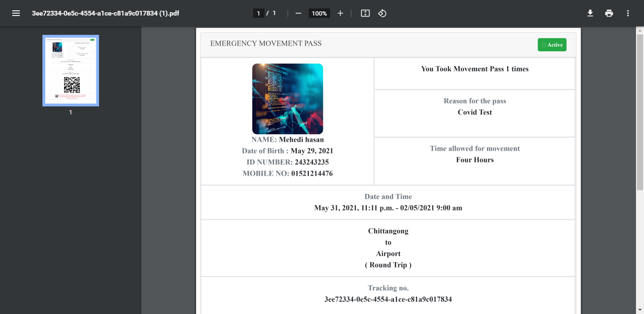
Task: Click the 'Four Hours' time allowed text
Action: click(x=475, y=160)
